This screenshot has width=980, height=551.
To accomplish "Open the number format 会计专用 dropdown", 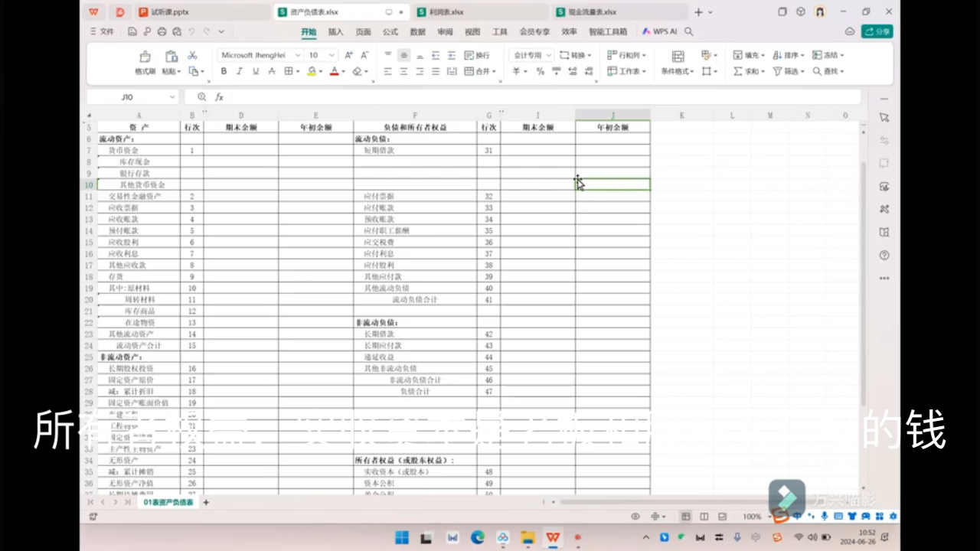I will pos(531,55).
